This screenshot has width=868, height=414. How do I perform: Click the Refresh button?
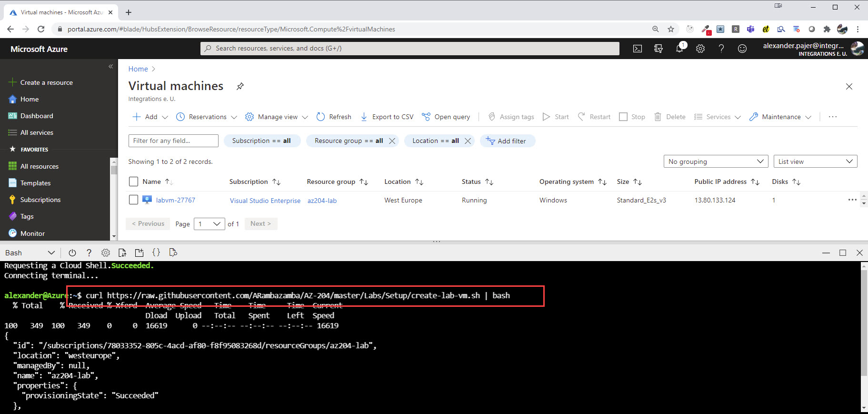334,117
